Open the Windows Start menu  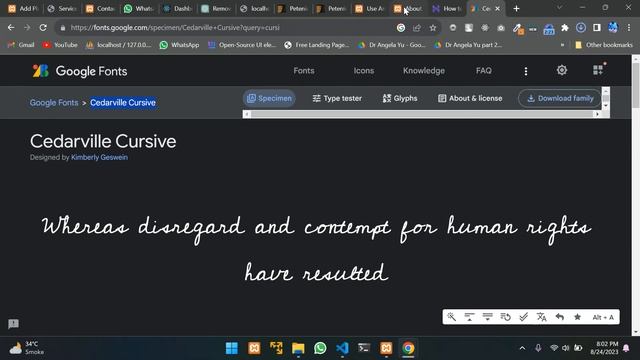(231, 348)
